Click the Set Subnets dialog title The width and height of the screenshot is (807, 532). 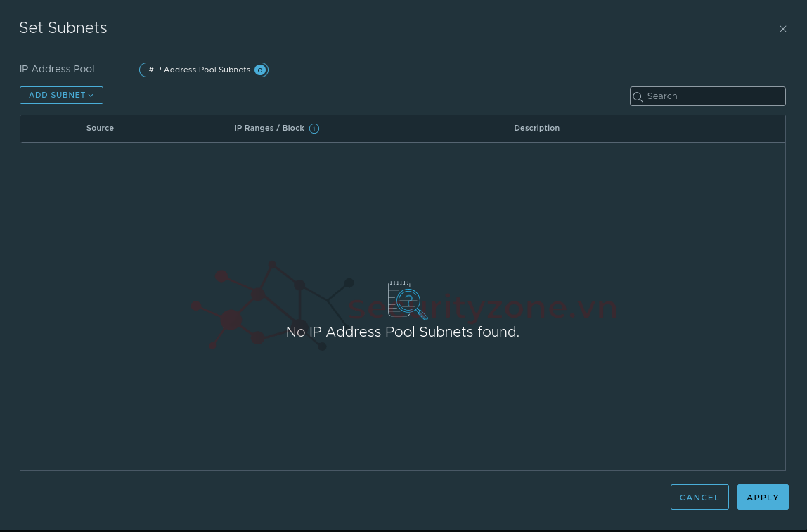(63, 28)
